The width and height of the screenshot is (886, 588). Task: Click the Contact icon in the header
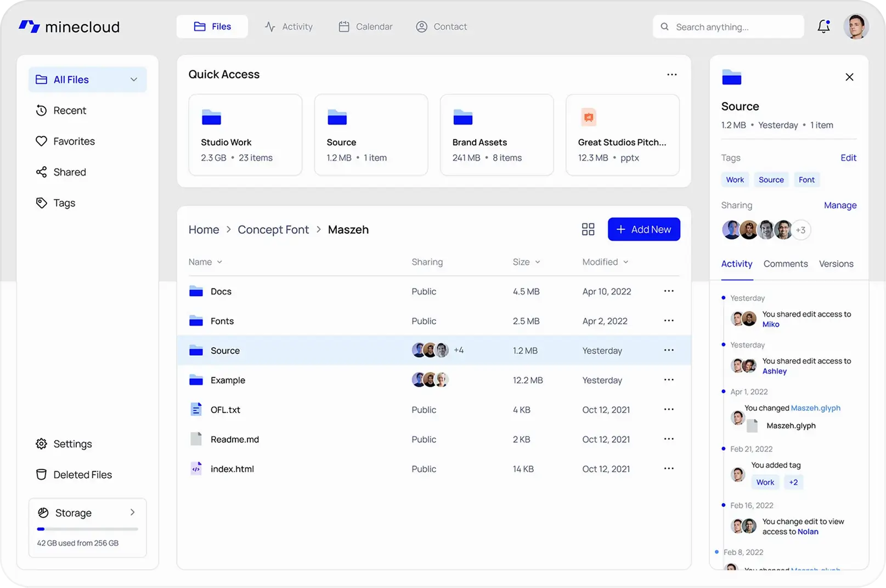pos(421,26)
